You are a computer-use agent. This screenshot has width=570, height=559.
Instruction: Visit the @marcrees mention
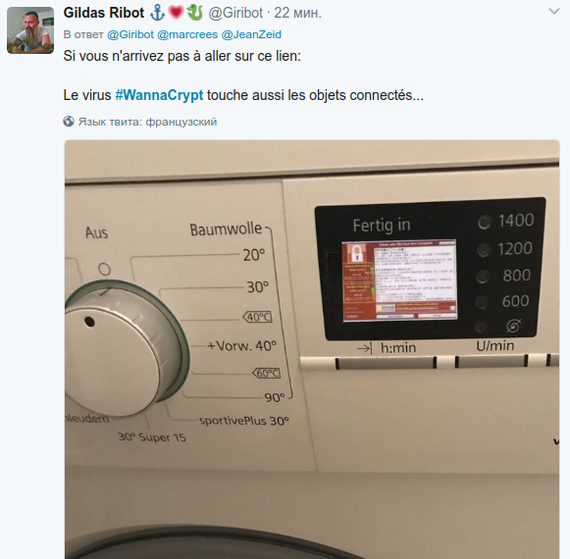[187, 35]
